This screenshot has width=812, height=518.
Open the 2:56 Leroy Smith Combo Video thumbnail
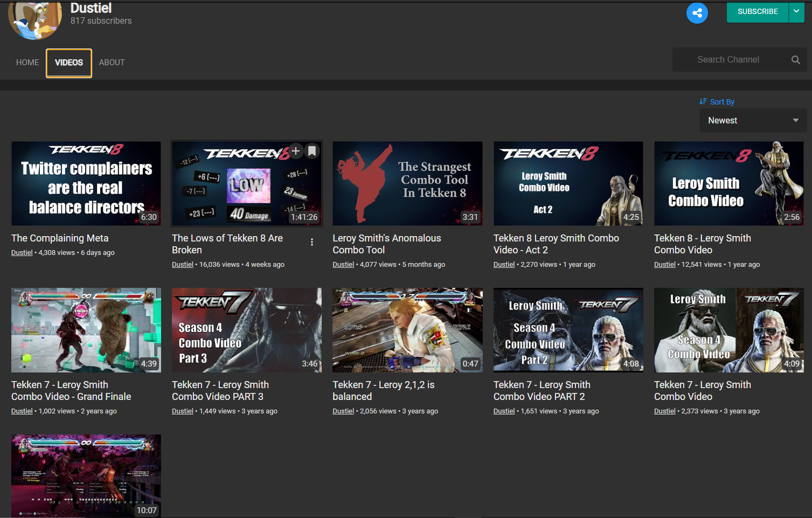point(728,184)
